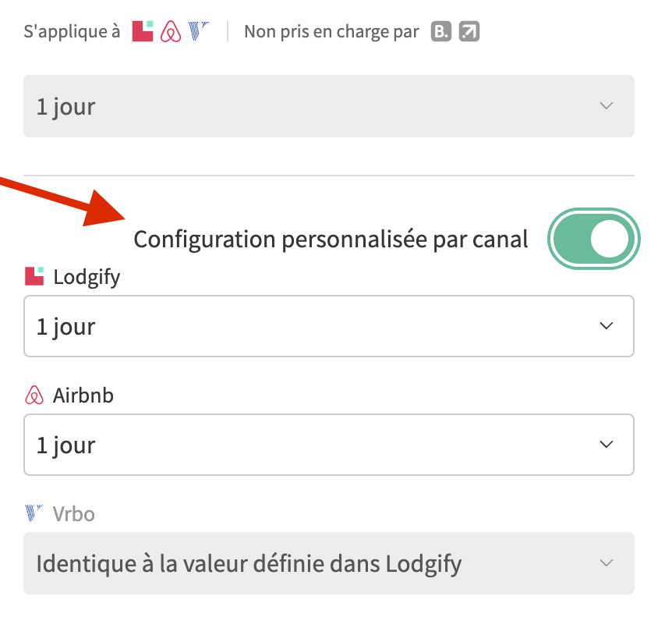672x621 pixels.
Task: Click the Booking.com "B." unsupported channel icon
Action: (442, 32)
